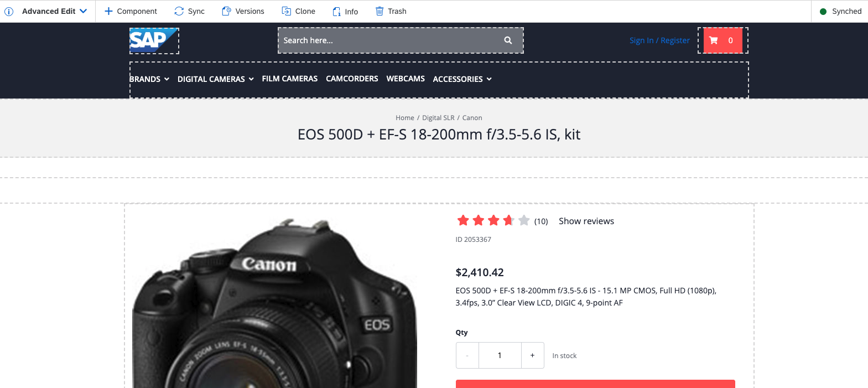Click the product ID 2053367 text
This screenshot has height=388, width=868.
[474, 240]
